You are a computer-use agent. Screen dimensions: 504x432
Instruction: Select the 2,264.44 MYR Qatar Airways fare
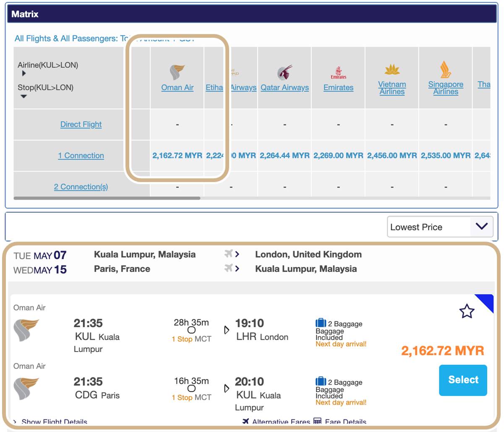click(285, 156)
